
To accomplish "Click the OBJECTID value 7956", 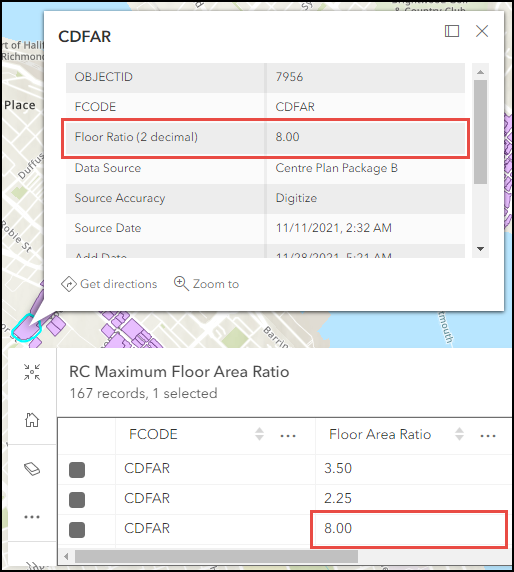I will point(289,77).
